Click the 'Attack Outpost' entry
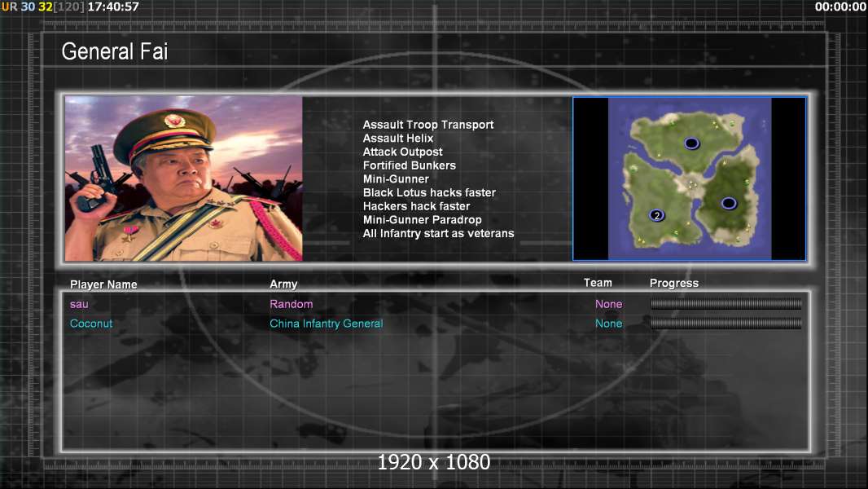 point(402,152)
